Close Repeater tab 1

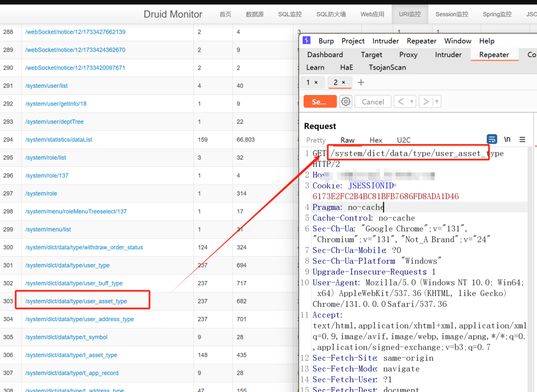tap(316, 82)
